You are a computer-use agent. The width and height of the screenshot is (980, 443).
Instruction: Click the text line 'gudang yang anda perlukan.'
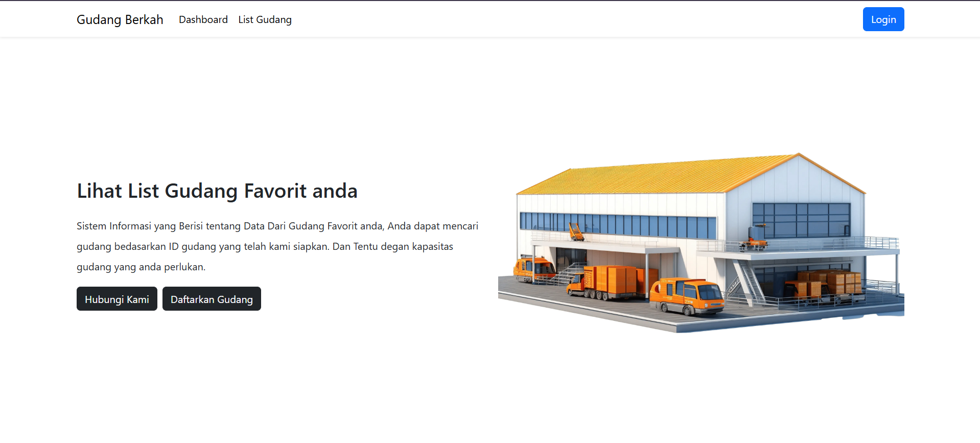pyautogui.click(x=141, y=267)
